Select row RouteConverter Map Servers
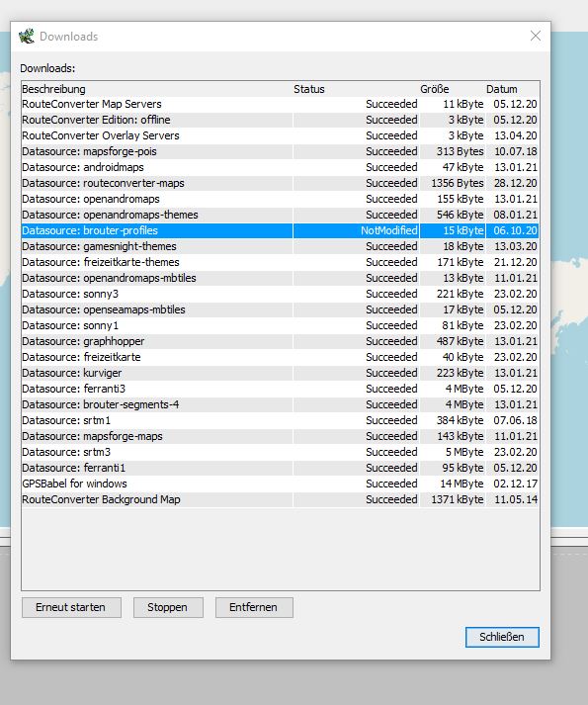 [x=280, y=104]
